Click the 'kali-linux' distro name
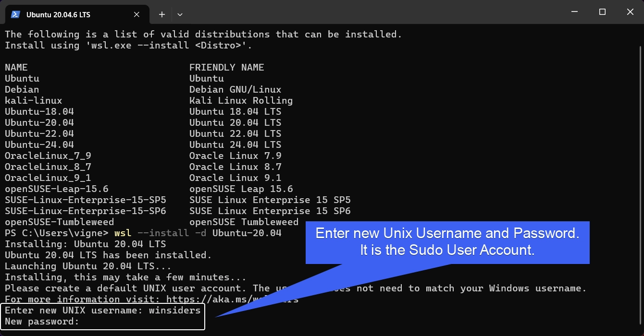Screen dimensions: 644x336 pyautogui.click(x=34, y=100)
